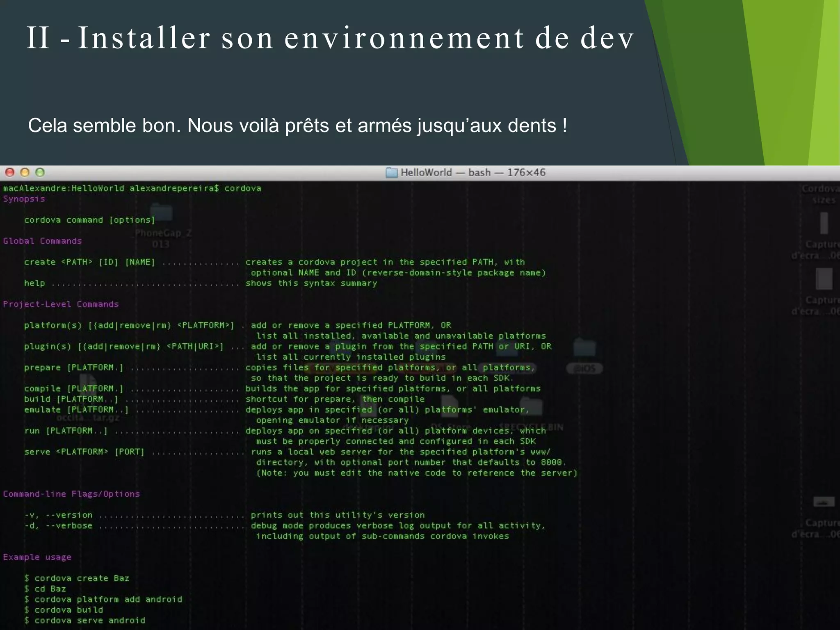
Task: Click 'must be properly connected and configured' line
Action: pos(396,441)
